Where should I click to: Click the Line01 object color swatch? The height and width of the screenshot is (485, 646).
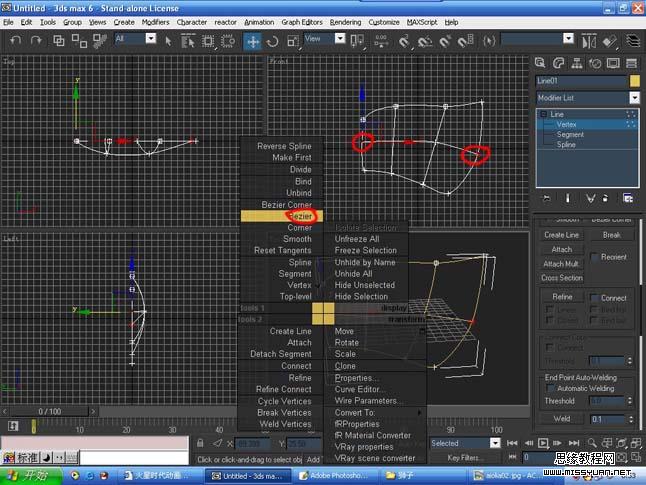point(634,81)
